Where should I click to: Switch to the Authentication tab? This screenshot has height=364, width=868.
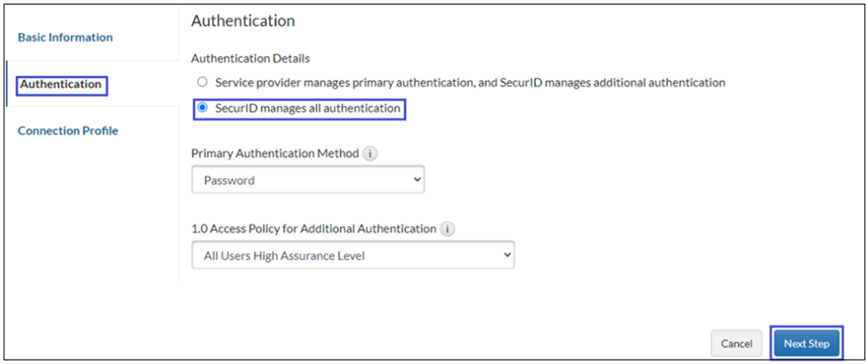click(61, 85)
